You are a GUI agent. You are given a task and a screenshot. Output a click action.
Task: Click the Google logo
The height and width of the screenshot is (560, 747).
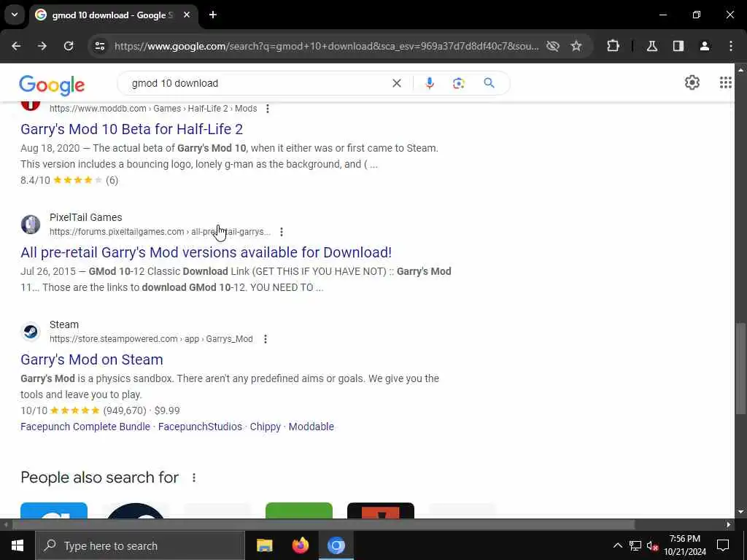tap(52, 85)
